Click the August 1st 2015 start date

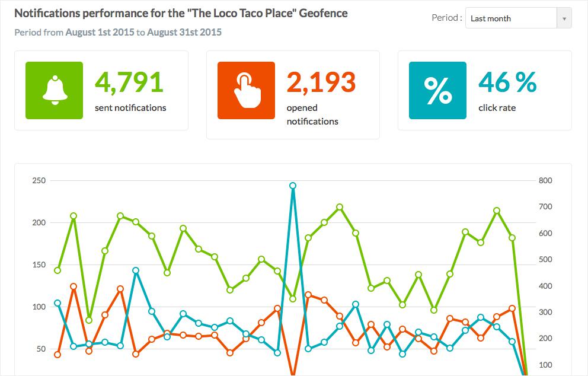point(100,32)
